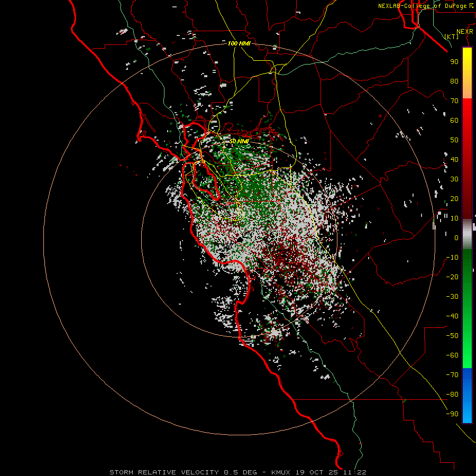This screenshot has height=476, width=476.
Task: Click the 20 value on the velocity scale
Action: 454,198
